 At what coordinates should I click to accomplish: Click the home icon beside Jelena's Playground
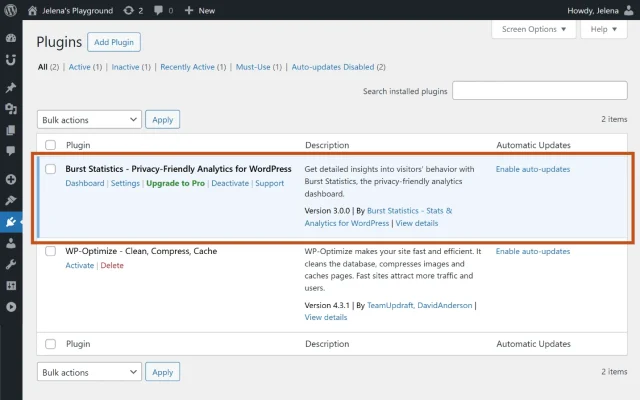(x=32, y=11)
